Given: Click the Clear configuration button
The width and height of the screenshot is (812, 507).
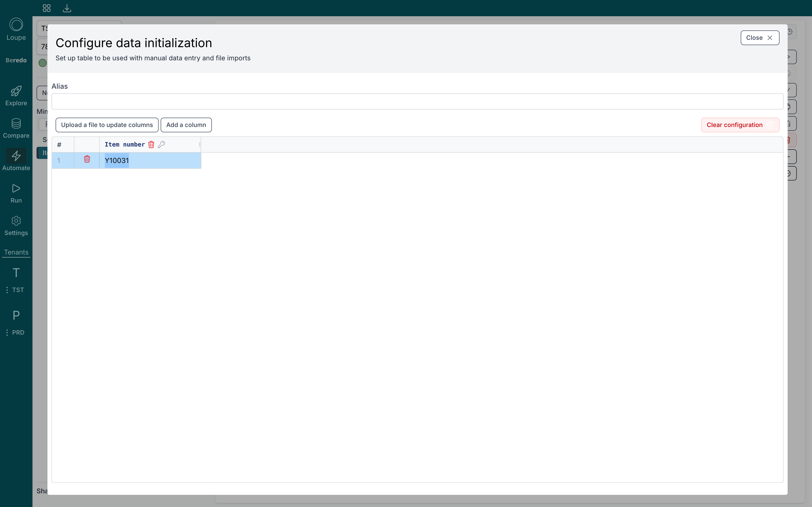Looking at the screenshot, I should point(740,125).
